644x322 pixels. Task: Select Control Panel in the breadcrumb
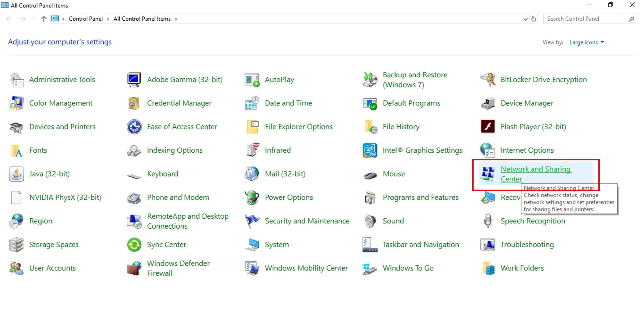(x=86, y=19)
